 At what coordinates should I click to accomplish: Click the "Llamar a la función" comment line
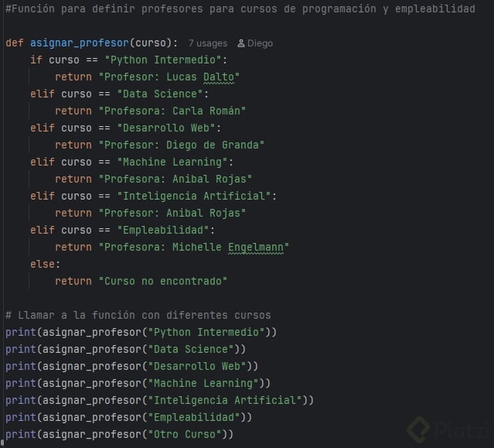coord(138,315)
